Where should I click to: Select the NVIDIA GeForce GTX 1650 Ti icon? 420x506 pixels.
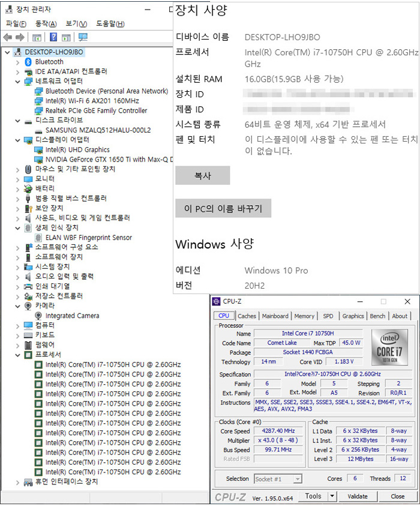coord(39,160)
